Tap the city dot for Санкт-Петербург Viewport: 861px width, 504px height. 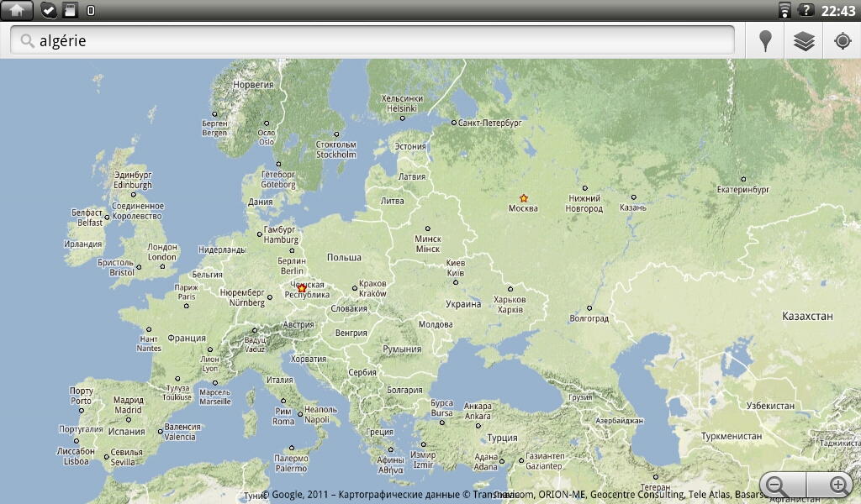(x=454, y=123)
